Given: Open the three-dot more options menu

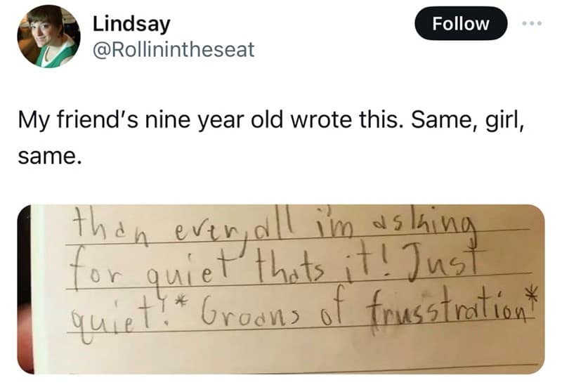Looking at the screenshot, I should tap(532, 23).
